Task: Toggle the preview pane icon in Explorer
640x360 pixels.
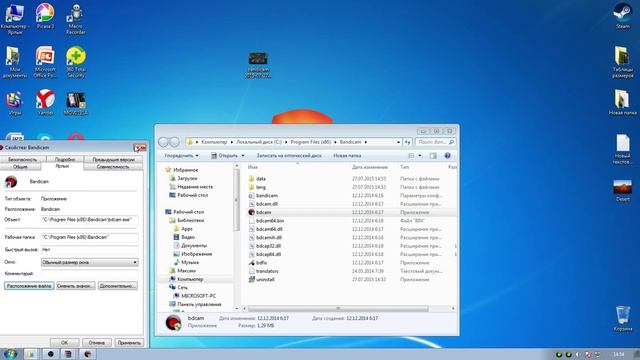Action: click(433, 156)
